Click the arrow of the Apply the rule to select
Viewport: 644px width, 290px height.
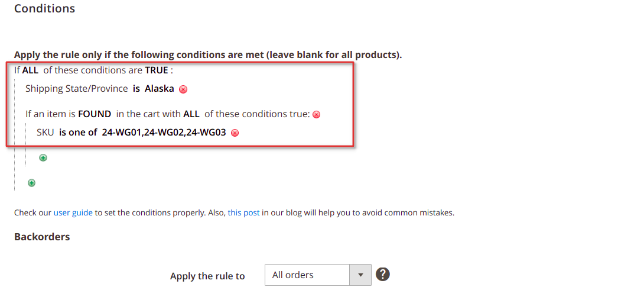(360, 275)
